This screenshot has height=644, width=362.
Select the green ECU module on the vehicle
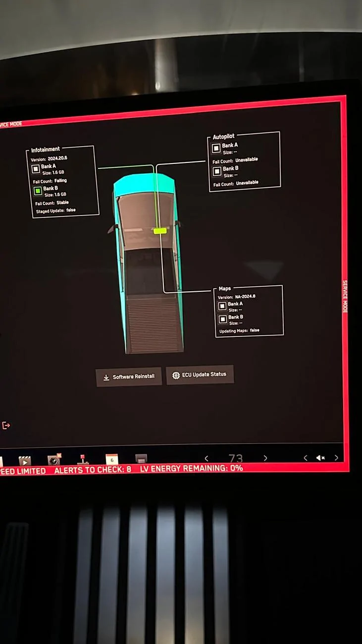tap(160, 230)
